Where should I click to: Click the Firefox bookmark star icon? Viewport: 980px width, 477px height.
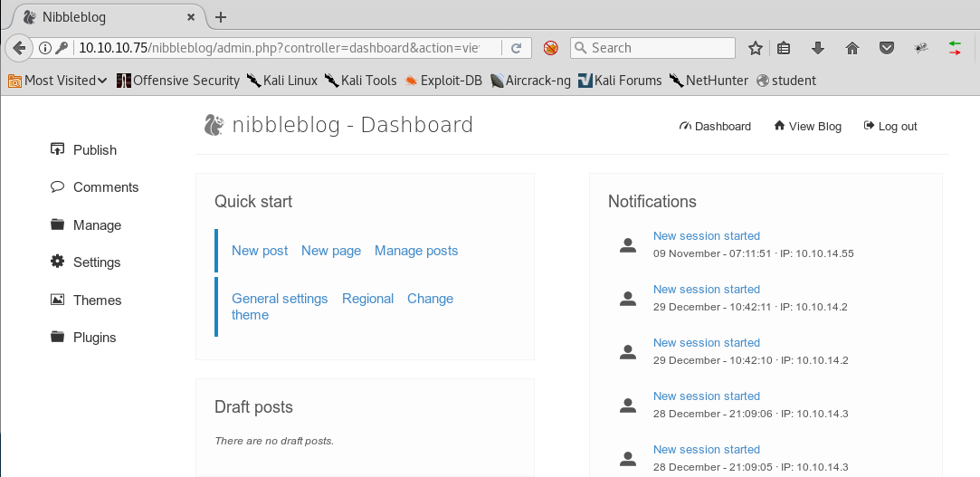(x=756, y=48)
